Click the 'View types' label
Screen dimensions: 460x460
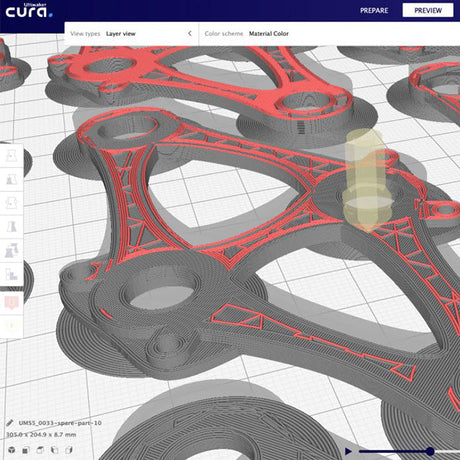85,34
